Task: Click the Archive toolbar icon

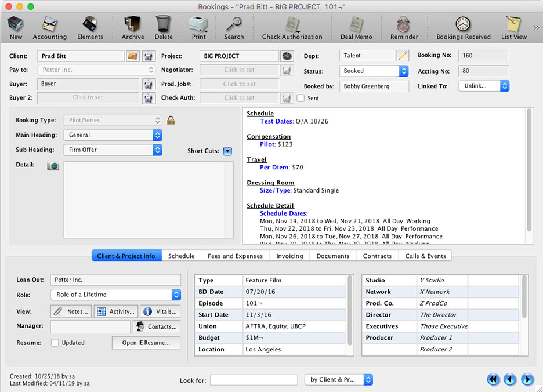Action: point(133,28)
